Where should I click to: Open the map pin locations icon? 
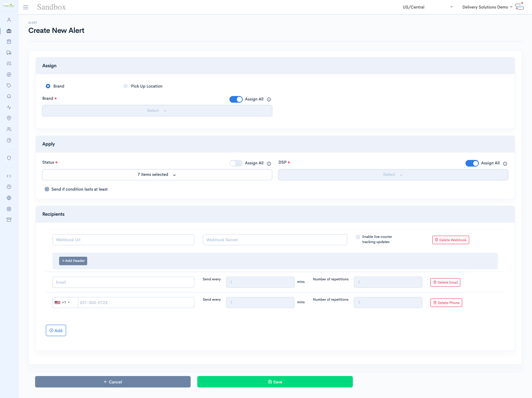pyautogui.click(x=9, y=118)
